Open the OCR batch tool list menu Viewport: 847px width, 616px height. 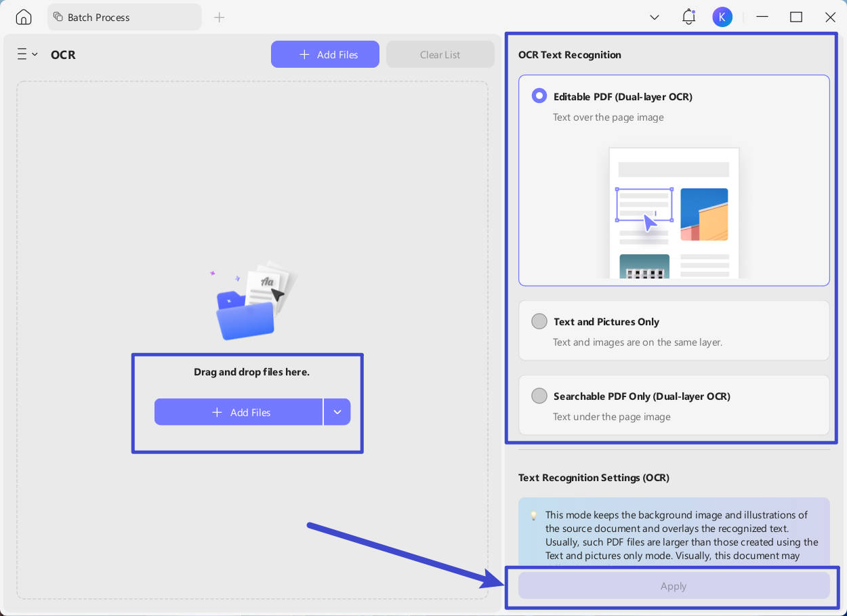click(27, 54)
